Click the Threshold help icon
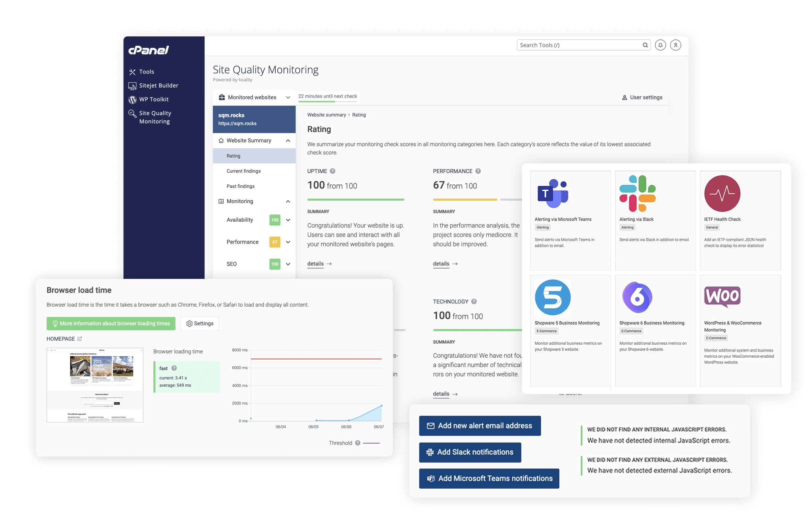This screenshot has width=812, height=525. pos(358,443)
